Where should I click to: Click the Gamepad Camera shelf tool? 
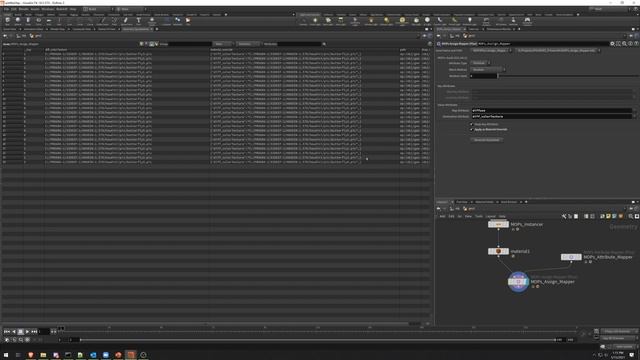click(527, 21)
